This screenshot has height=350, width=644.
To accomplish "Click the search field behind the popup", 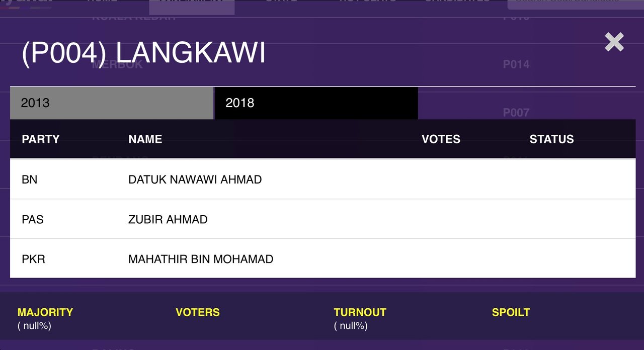I will tap(574, 4).
